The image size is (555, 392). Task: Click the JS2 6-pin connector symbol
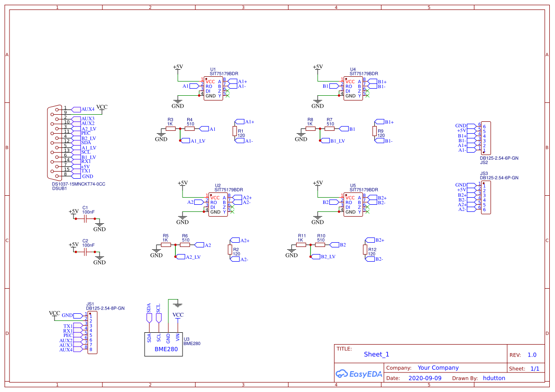point(486,137)
